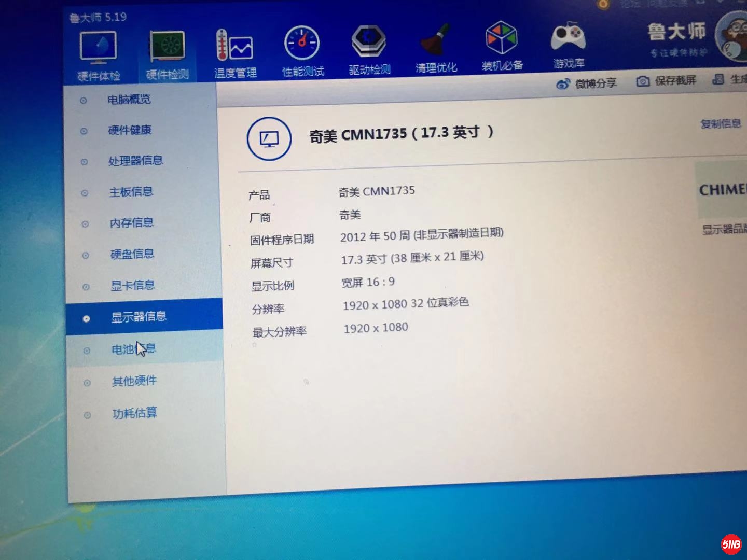The width and height of the screenshot is (747, 560).
Task: Click the 厂商 field label
Action: click(x=260, y=218)
